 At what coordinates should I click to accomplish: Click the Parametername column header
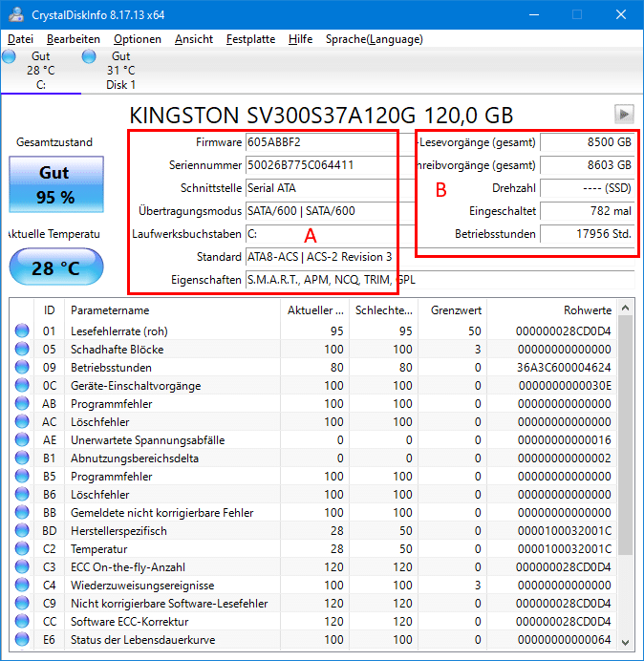pyautogui.click(x=172, y=310)
